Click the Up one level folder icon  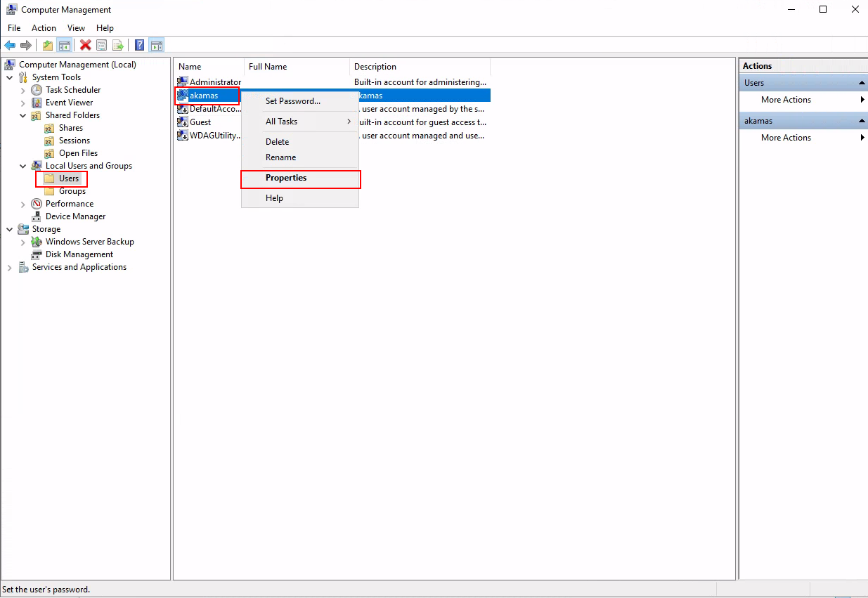point(48,46)
